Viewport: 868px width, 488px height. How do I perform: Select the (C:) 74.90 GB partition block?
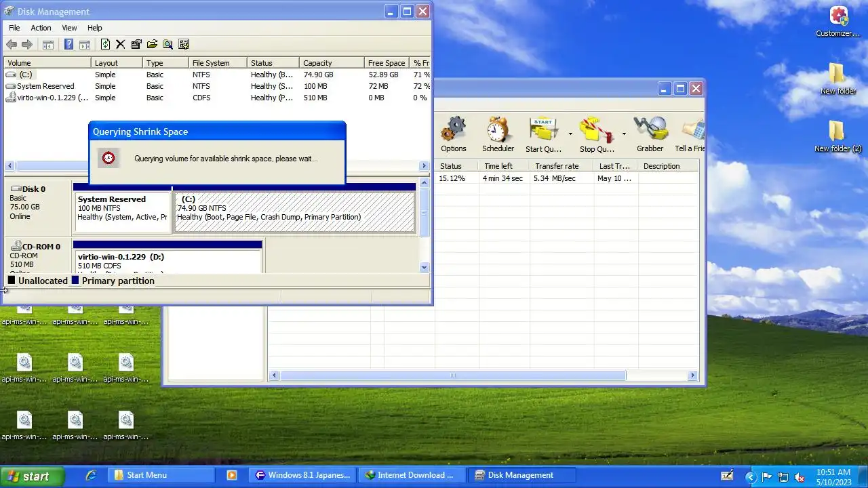[x=294, y=212]
